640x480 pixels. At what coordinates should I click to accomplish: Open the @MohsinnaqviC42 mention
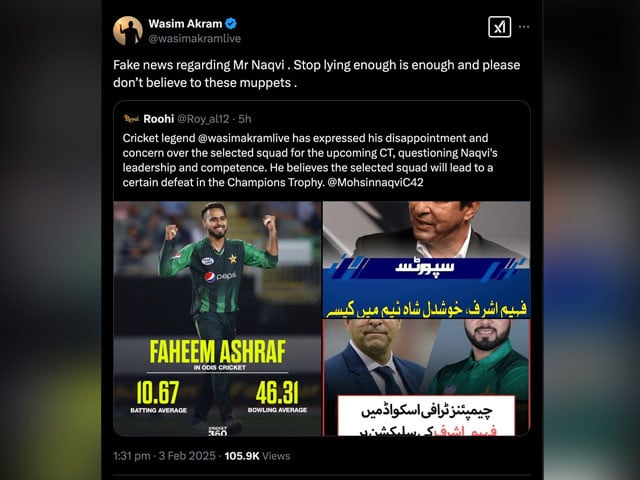point(376,182)
